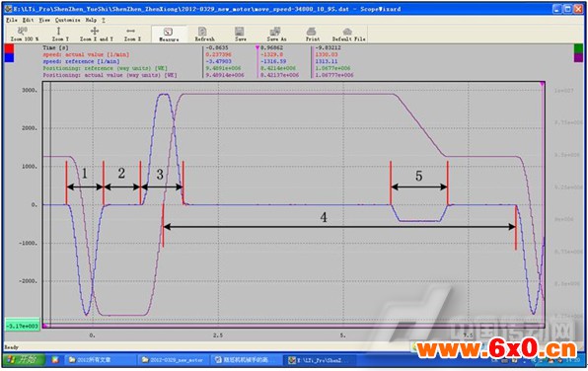Open the Customize menu

tap(68, 20)
